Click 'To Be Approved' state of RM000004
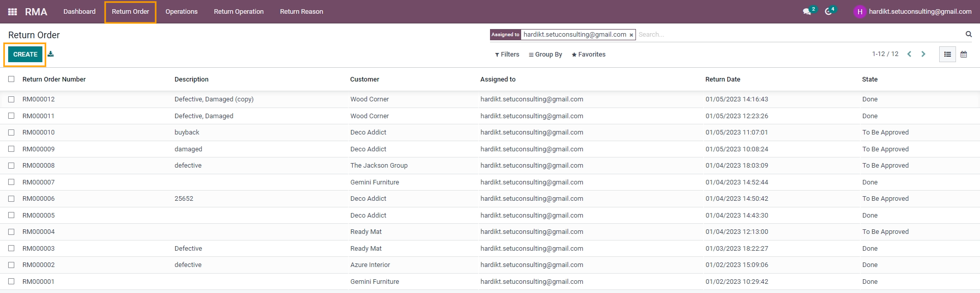980x293 pixels. pos(886,232)
